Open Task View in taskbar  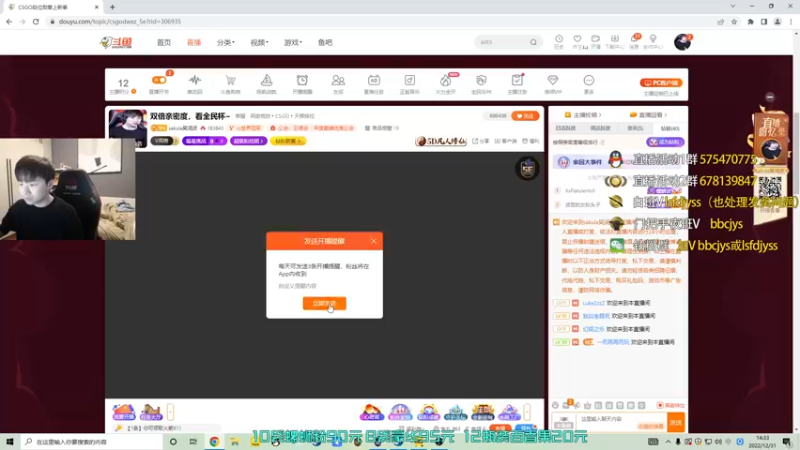coord(193,441)
